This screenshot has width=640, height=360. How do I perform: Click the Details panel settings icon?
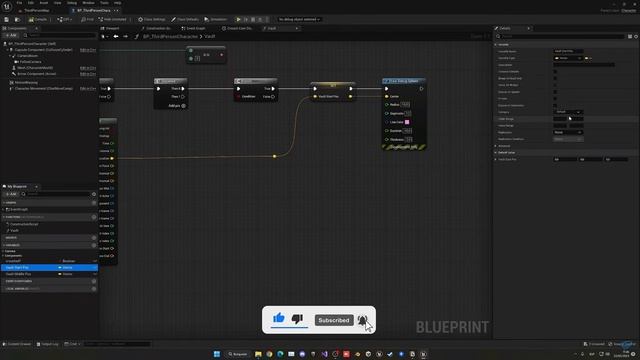[636, 36]
